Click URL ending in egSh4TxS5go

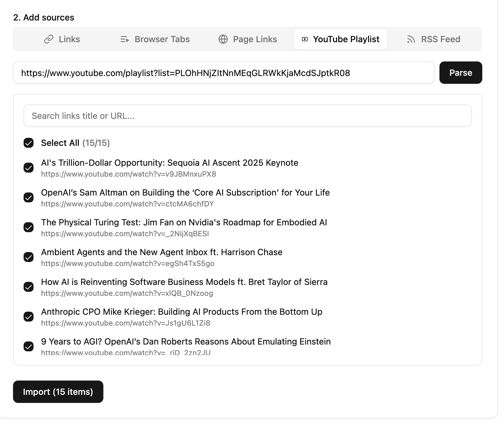point(128,264)
